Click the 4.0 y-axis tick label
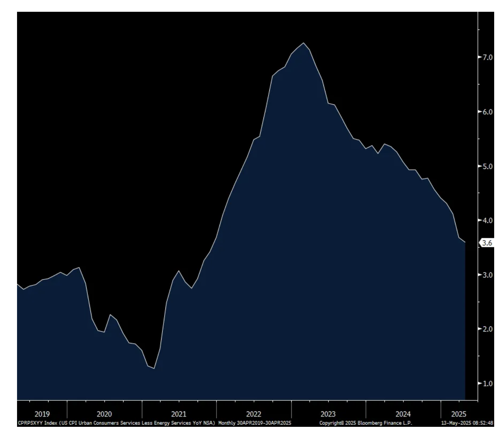Image resolution: width=504 pixels, height=436 pixels. [487, 220]
